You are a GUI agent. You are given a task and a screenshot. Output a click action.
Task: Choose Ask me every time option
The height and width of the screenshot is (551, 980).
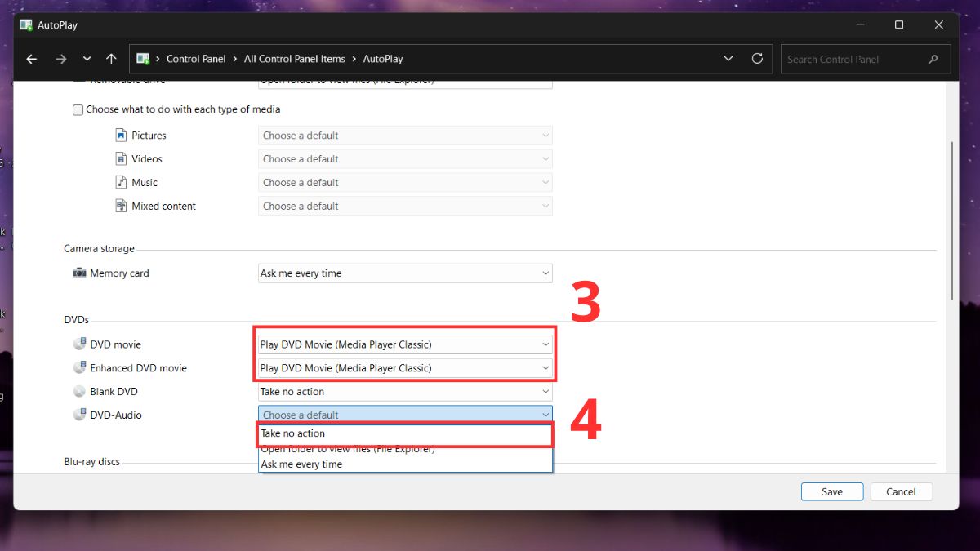pyautogui.click(x=405, y=464)
